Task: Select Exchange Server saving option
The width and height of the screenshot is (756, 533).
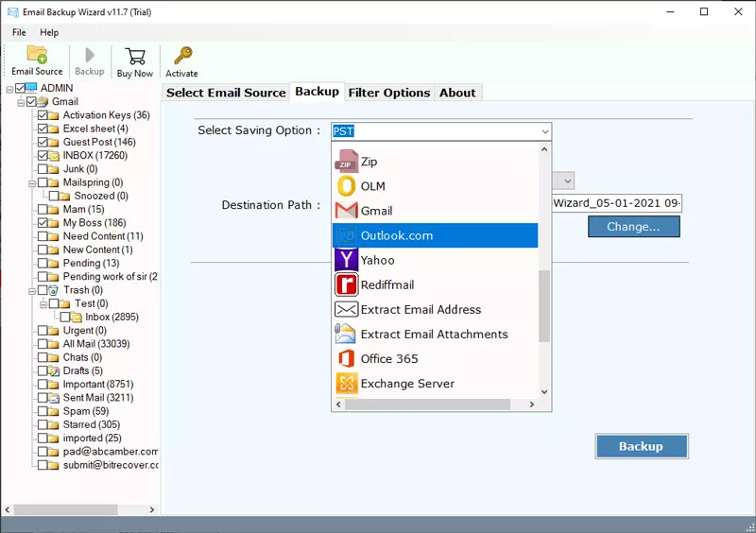Action: [435, 383]
